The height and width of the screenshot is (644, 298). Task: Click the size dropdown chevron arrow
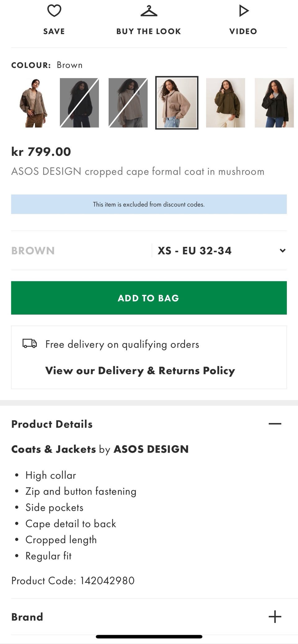(282, 251)
